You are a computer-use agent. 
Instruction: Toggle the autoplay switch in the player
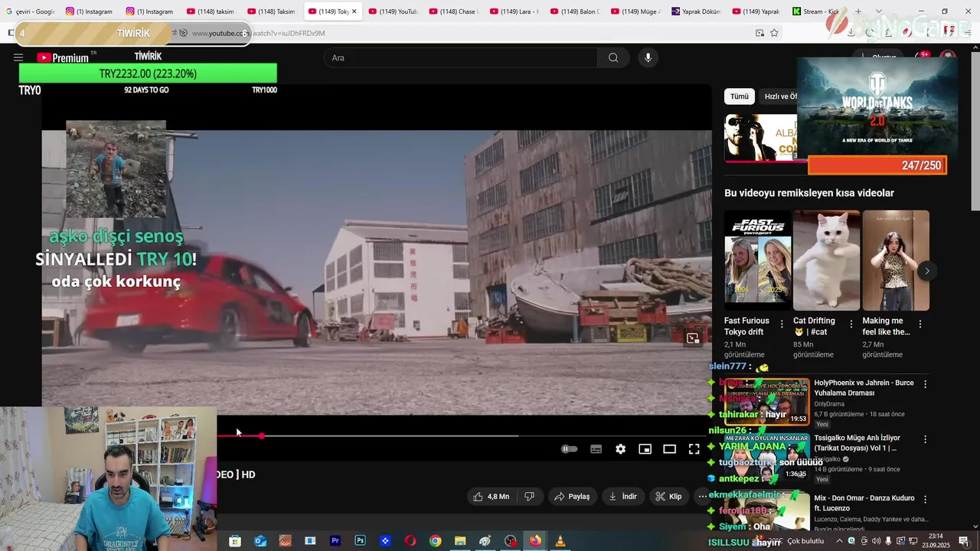click(x=570, y=449)
